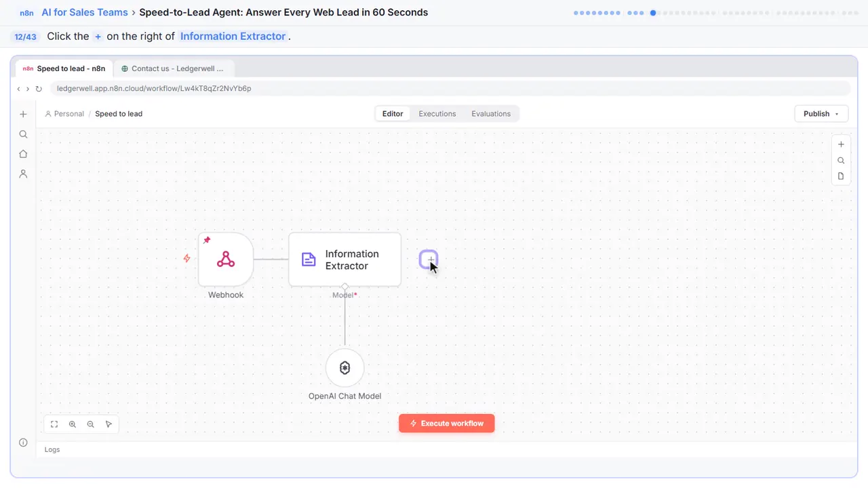Switch to the Editor tab
Viewport: 868px width, 488px height.
(x=393, y=114)
